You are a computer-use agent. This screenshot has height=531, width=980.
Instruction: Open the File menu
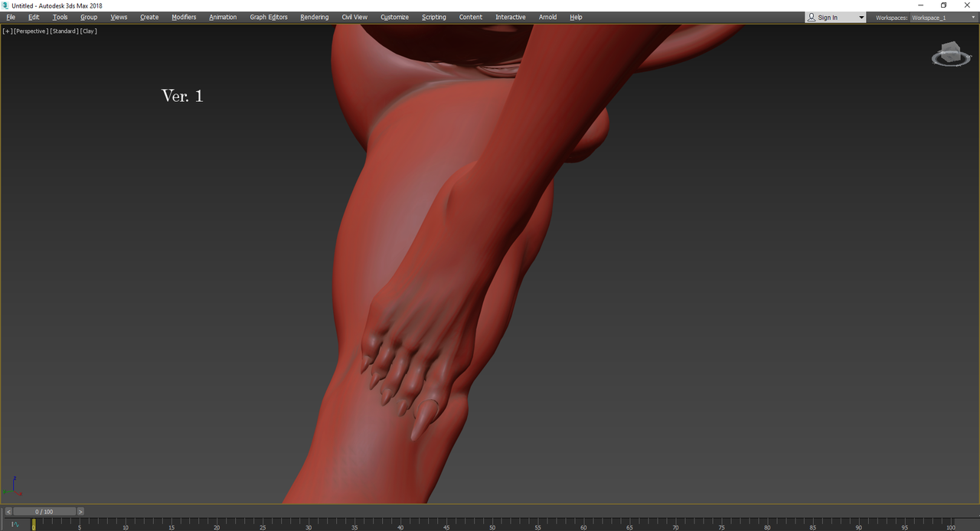point(11,17)
